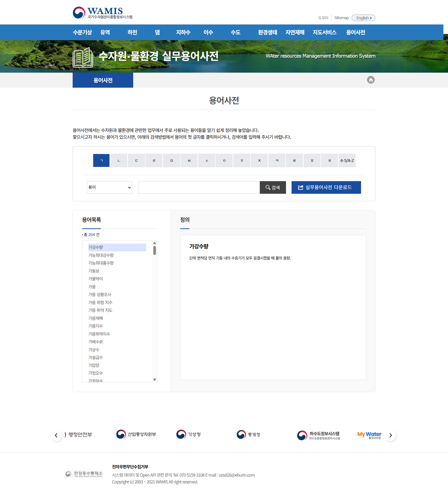Select the ㄴ consonant filter
This screenshot has height=496, width=448.
(x=119, y=160)
